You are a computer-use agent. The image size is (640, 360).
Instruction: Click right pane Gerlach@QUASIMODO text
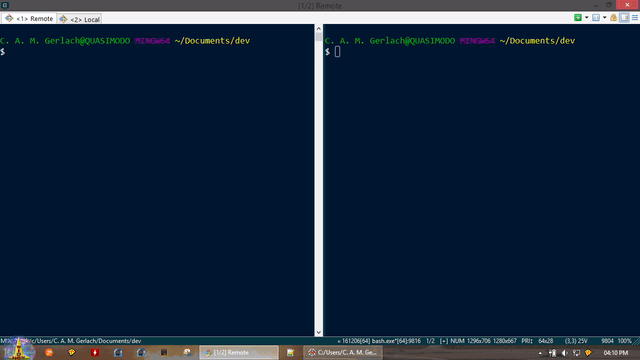click(412, 41)
